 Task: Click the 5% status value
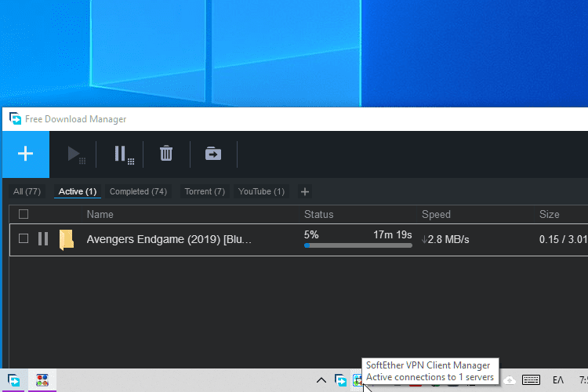point(311,235)
